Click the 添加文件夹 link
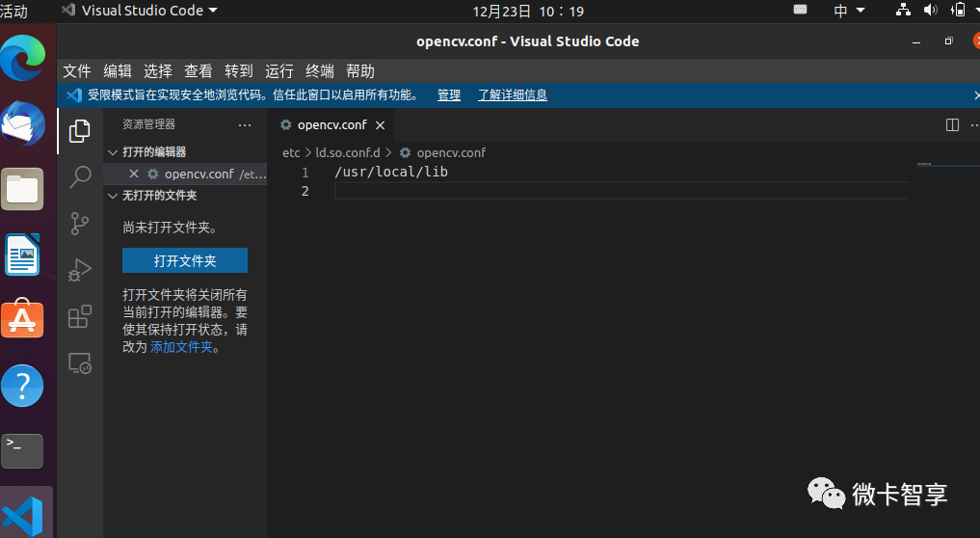 [x=181, y=347]
